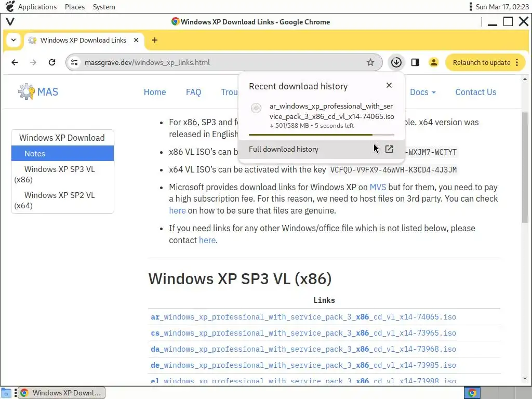The width and height of the screenshot is (532, 399).
Task: Download the da_windows_xp x14-73968 ISO link
Action: pyautogui.click(x=303, y=349)
